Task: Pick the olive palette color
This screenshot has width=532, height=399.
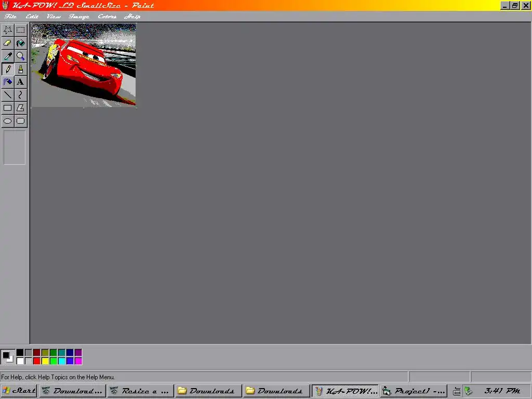Action: [45, 353]
